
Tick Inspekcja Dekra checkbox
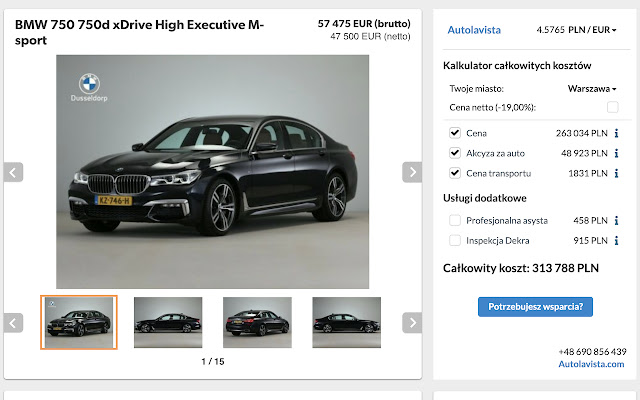(455, 240)
